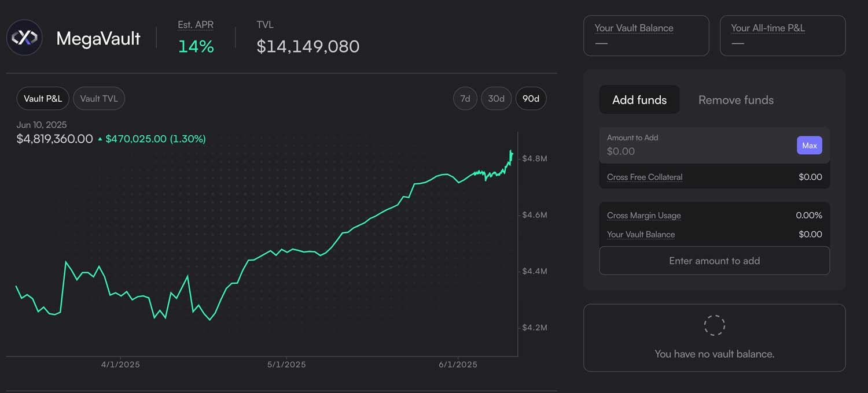Click the latest peak on the P&L chart line
This screenshot has width=868, height=393.
[x=511, y=151]
